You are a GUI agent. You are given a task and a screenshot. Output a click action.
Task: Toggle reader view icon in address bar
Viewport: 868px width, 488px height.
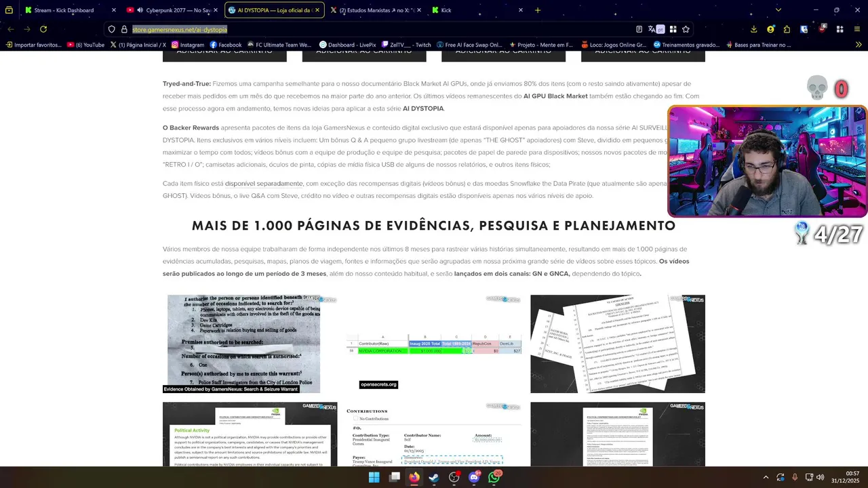pos(639,29)
